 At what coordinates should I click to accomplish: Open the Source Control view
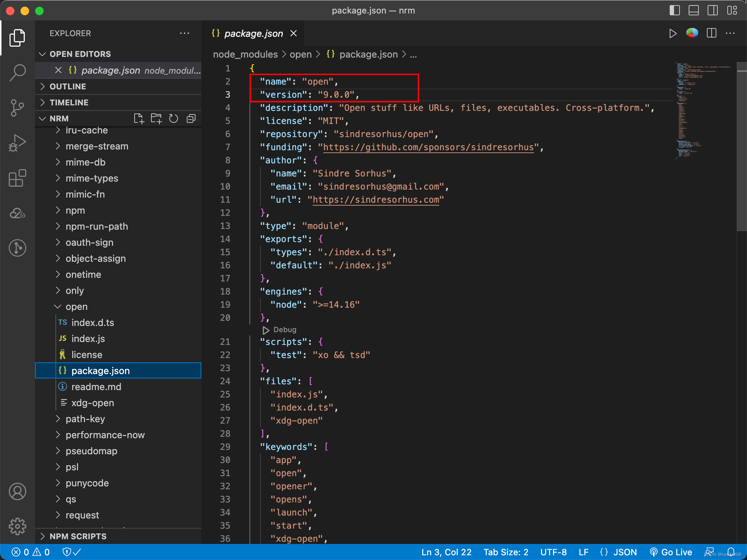[17, 108]
